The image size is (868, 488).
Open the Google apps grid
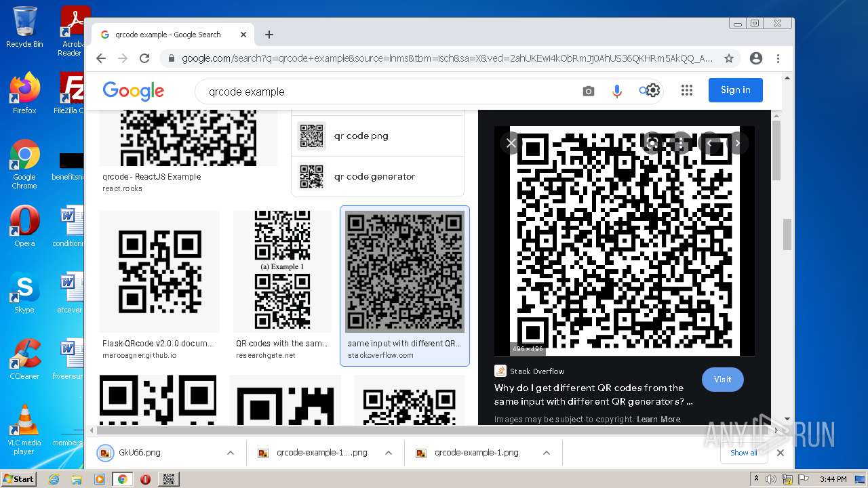[686, 90]
